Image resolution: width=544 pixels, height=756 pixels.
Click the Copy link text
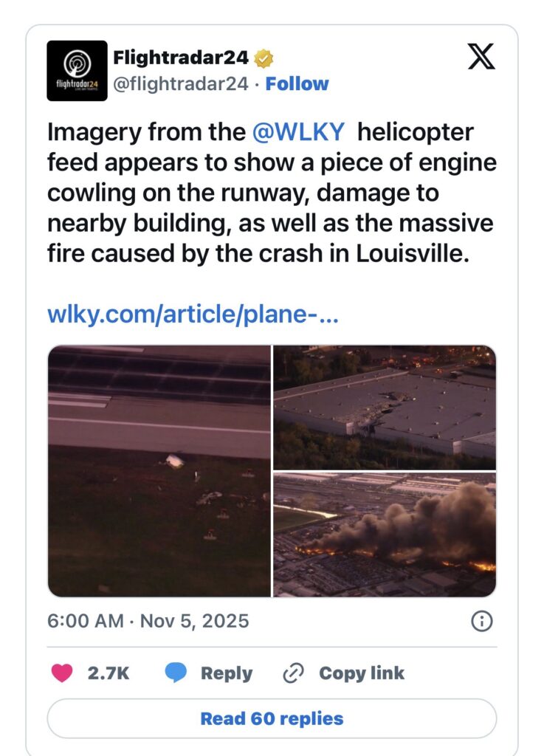362,673
